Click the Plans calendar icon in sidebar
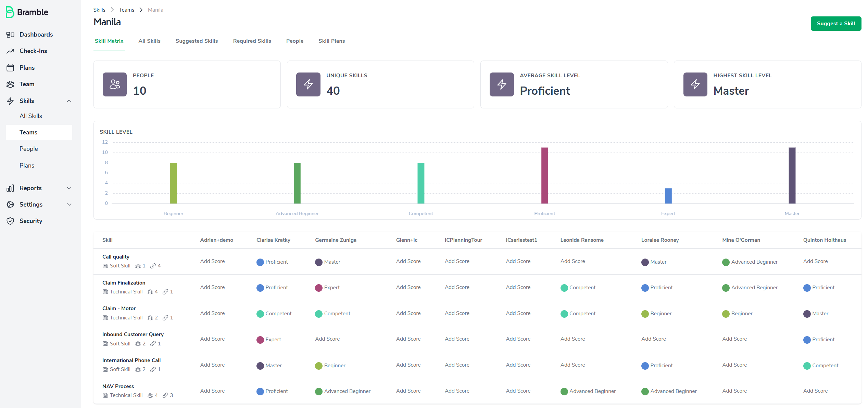 point(10,68)
